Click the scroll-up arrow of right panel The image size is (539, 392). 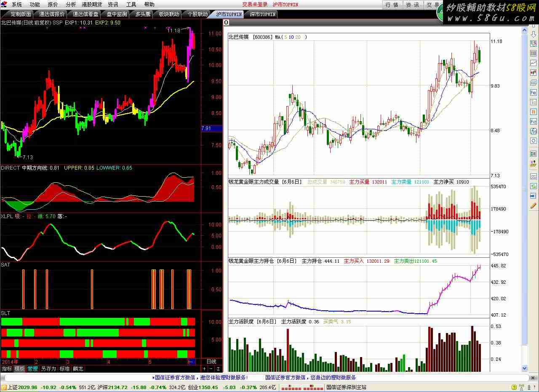click(x=524, y=30)
